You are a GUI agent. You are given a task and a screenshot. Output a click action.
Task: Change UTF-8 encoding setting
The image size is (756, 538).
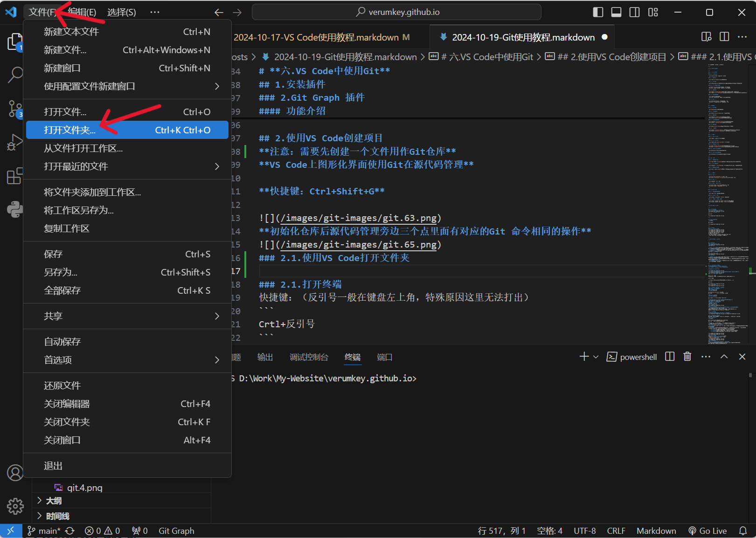point(585,531)
